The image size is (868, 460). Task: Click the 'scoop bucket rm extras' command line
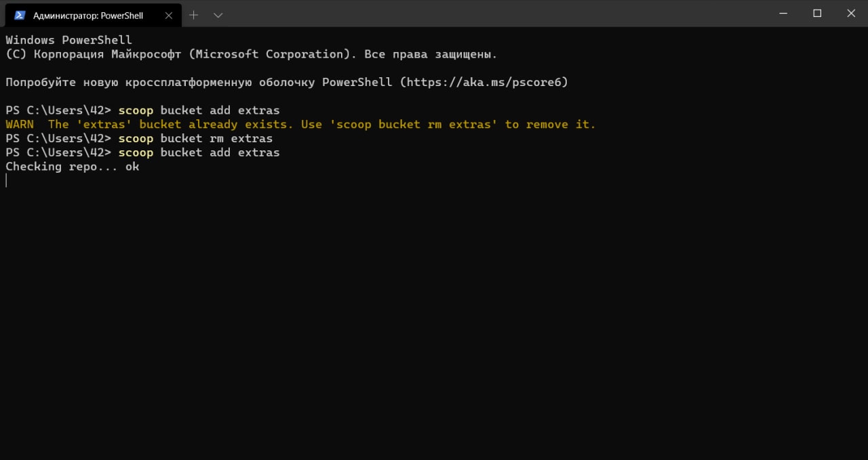[x=139, y=138]
